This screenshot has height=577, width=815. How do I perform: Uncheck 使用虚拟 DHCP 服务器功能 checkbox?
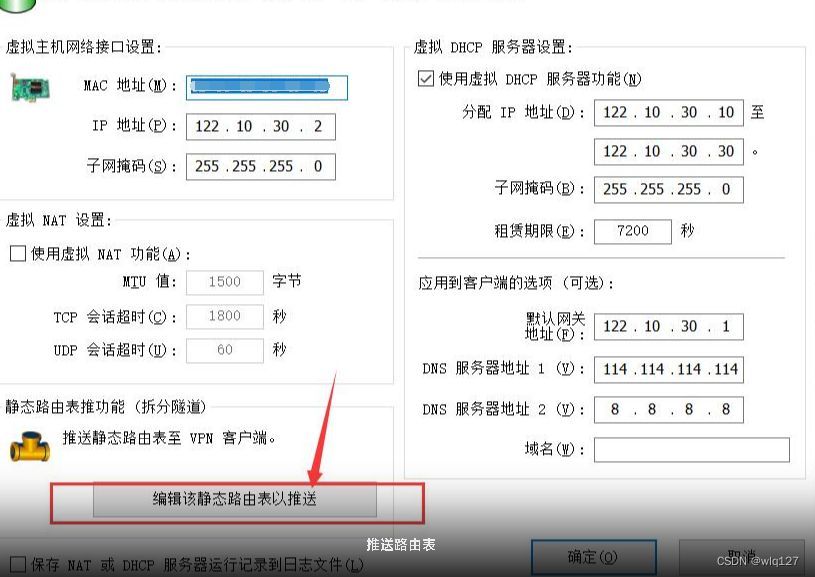click(426, 79)
